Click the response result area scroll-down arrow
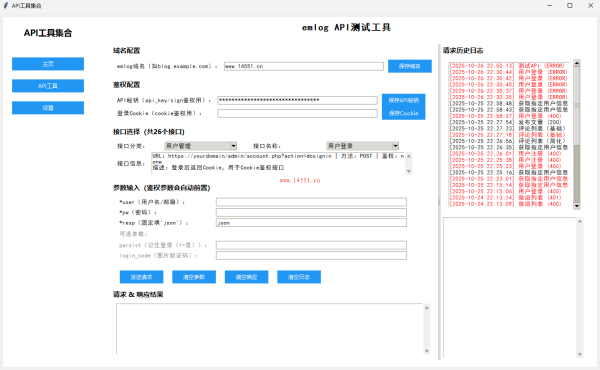 coord(427,351)
